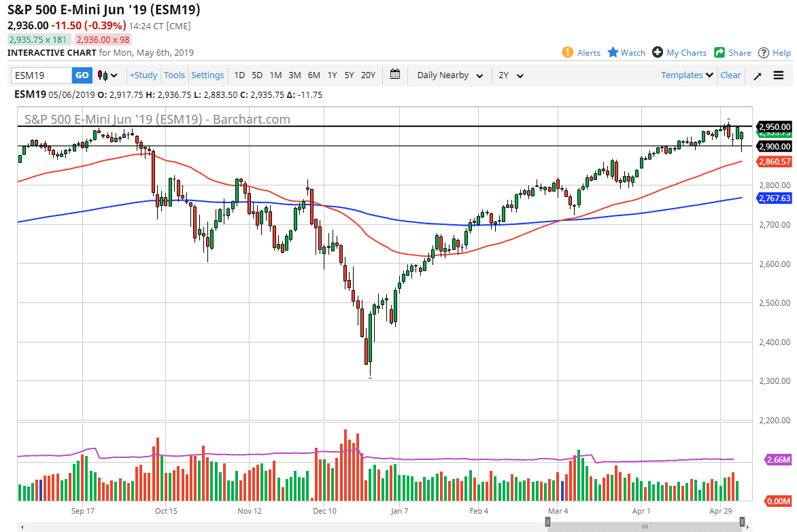
Task: Open the chart type candlestick icon
Action: tap(102, 75)
